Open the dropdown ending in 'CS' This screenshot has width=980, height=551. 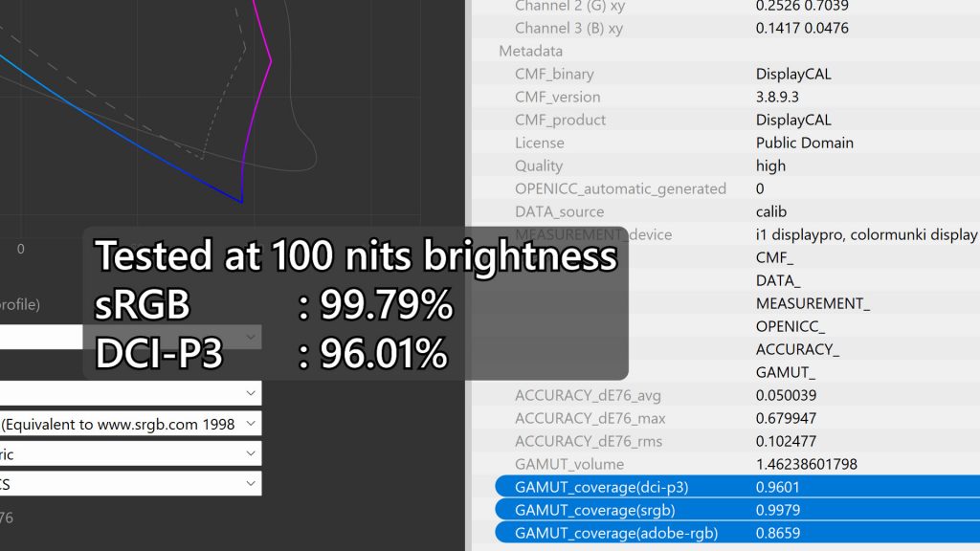tap(130, 483)
